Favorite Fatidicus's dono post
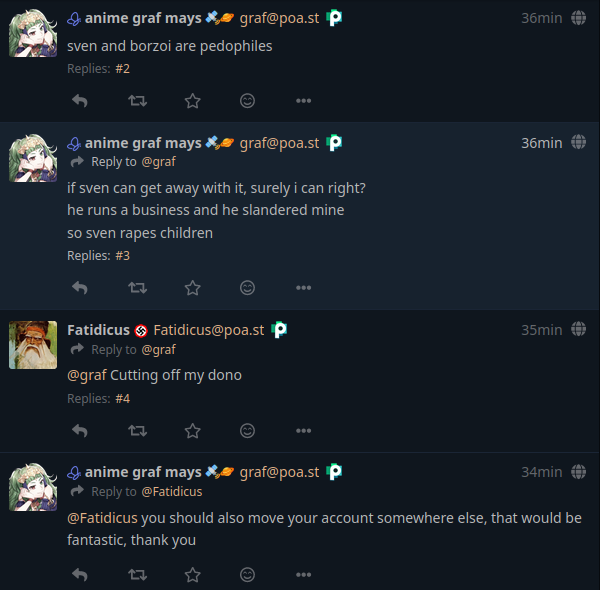Screen dimensions: 600x590 tap(193, 430)
